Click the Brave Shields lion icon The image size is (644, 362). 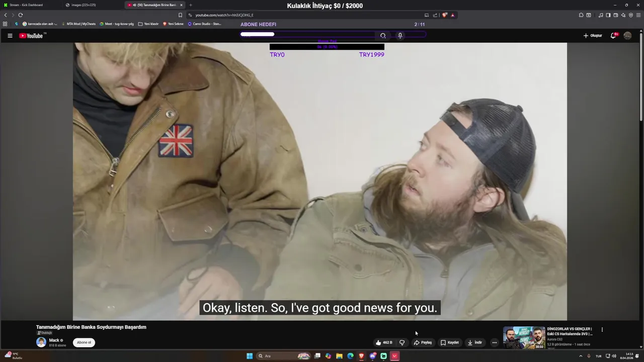point(444,15)
